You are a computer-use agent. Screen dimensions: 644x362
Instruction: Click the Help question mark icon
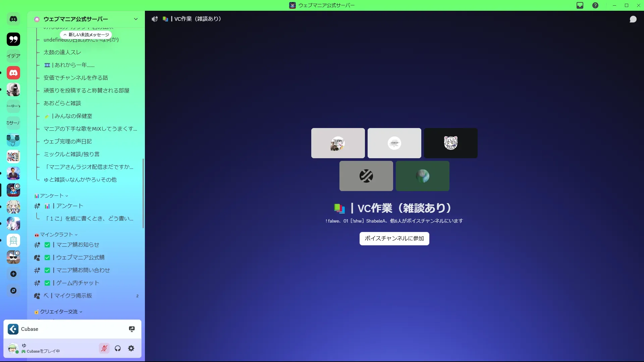pos(595,5)
